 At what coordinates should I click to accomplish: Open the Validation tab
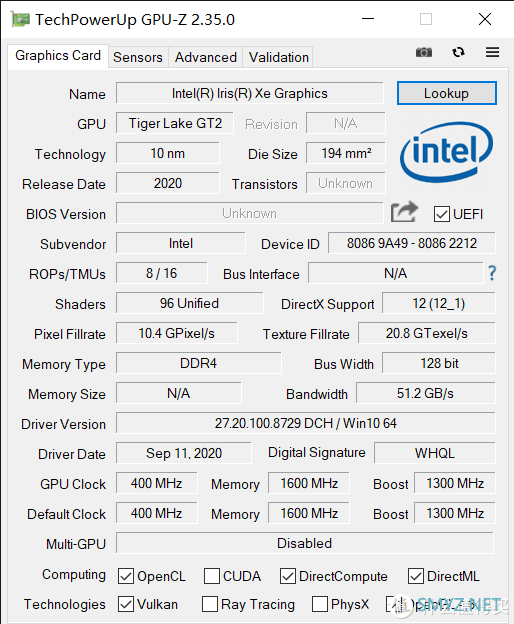[278, 57]
